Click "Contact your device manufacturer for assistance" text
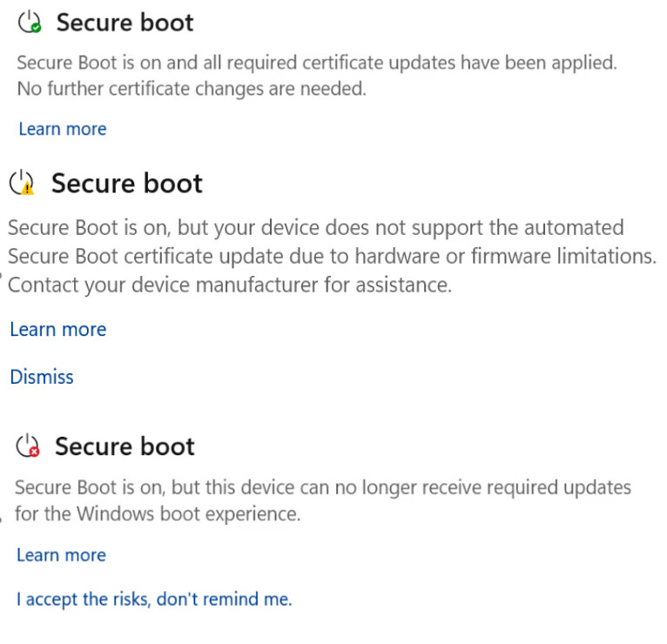This screenshot has height=644, width=667. pos(230,285)
